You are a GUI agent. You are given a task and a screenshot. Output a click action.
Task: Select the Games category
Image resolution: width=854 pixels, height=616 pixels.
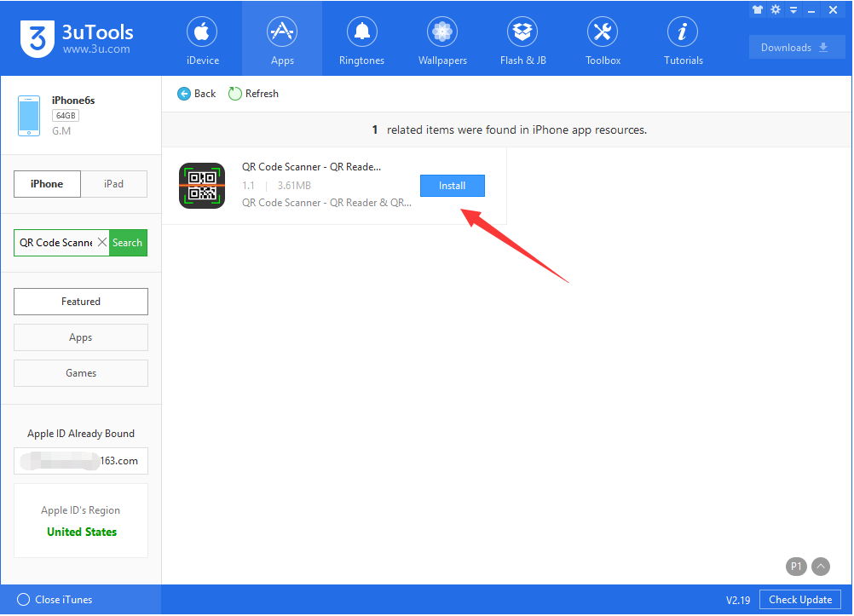click(81, 373)
